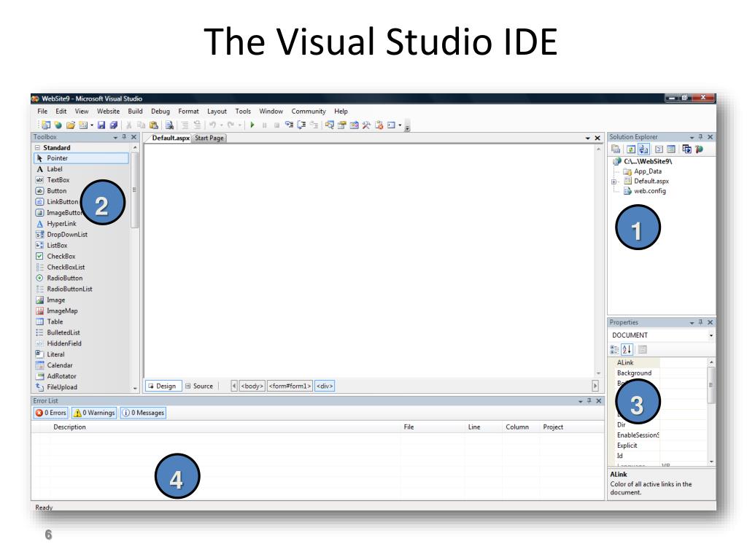Click the Redo arrow icon
The image size is (747, 560).
231,125
